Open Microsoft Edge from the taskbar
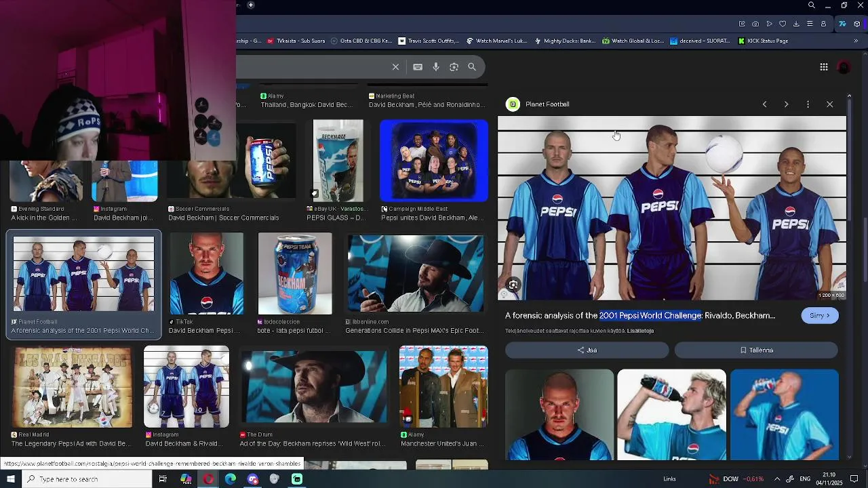This screenshot has width=868, height=488. [231, 479]
